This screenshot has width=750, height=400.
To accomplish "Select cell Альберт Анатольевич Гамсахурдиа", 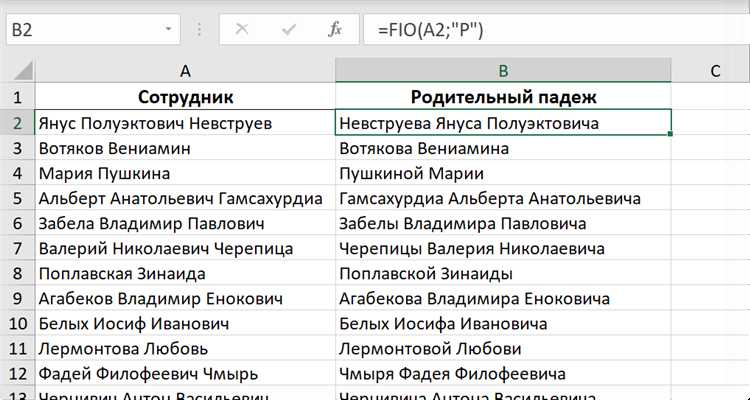I will [185, 198].
